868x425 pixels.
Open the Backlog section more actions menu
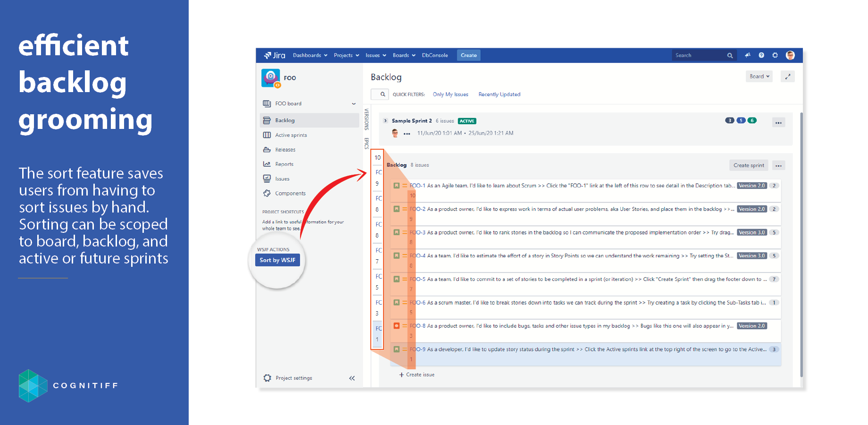(778, 166)
